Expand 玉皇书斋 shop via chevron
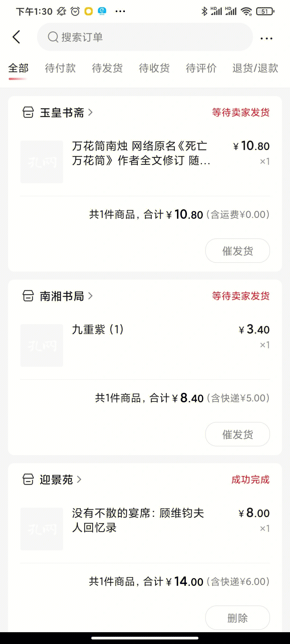290x644 pixels. tap(90, 112)
